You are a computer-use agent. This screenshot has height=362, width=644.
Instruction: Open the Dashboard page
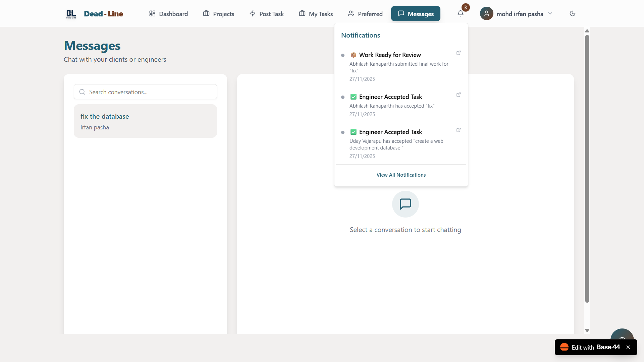point(168,14)
